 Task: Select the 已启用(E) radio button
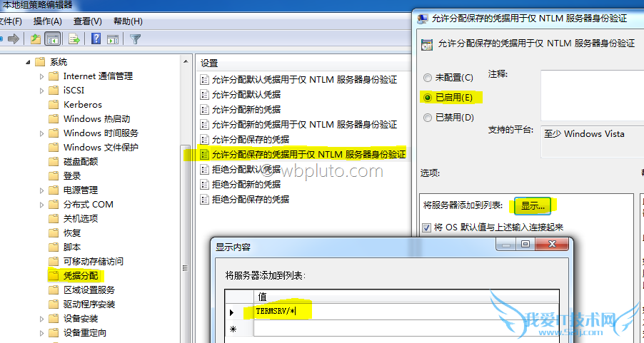click(x=428, y=98)
